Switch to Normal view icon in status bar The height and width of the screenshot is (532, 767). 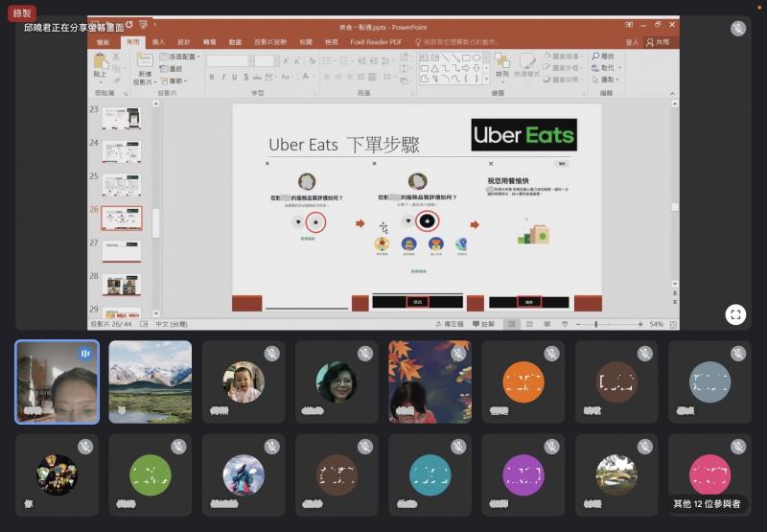click(511, 324)
